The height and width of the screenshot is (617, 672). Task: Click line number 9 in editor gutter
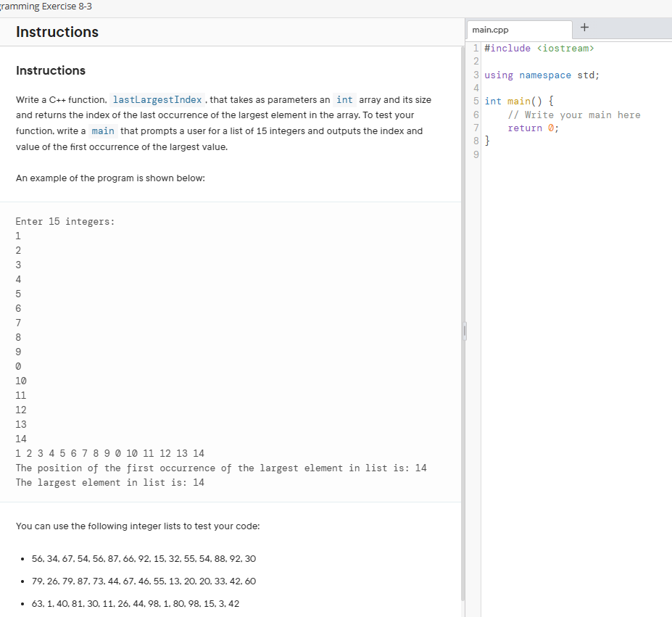coord(476,154)
